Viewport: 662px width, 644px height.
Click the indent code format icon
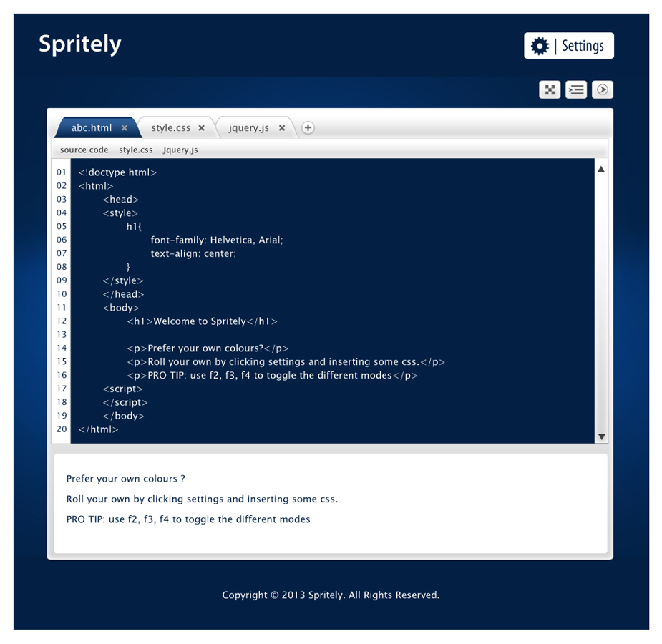click(x=576, y=89)
